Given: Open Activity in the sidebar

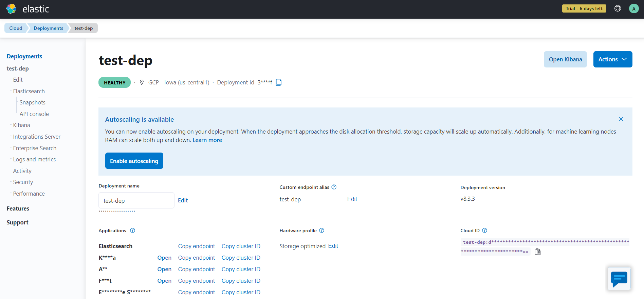Looking at the screenshot, I should pyautogui.click(x=22, y=171).
